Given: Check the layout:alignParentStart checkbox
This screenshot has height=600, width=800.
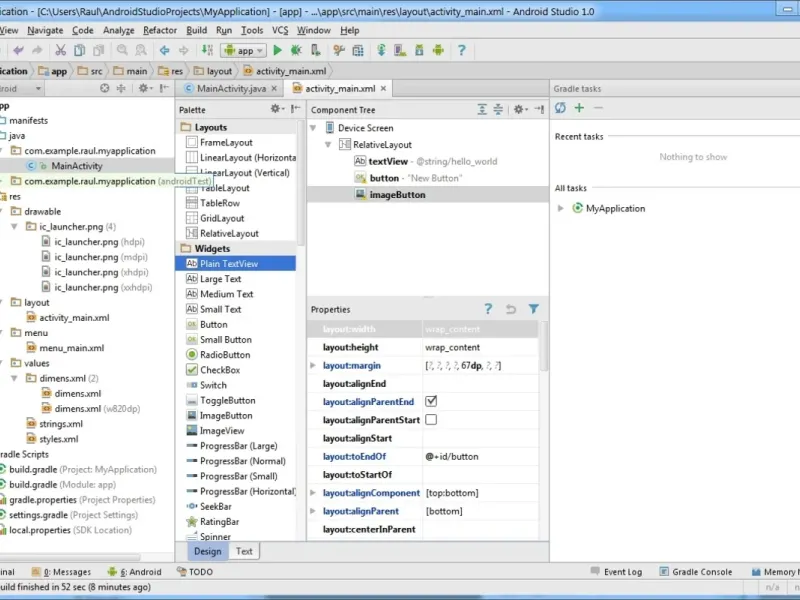Looking at the screenshot, I should (x=432, y=420).
